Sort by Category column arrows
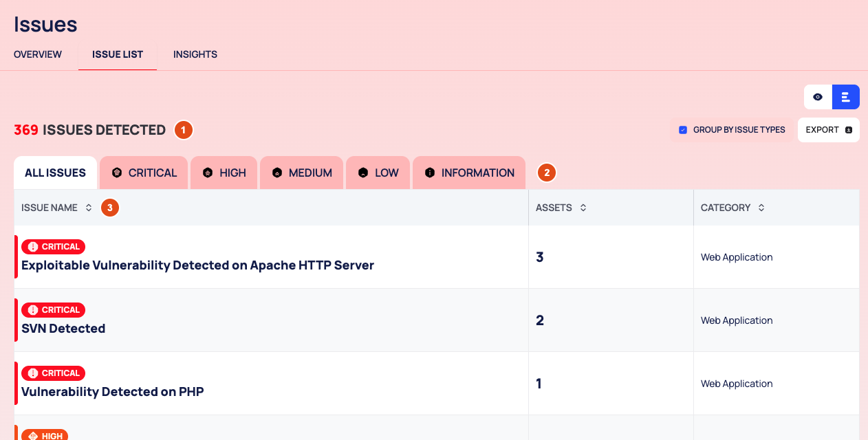The image size is (868, 440). coord(761,208)
